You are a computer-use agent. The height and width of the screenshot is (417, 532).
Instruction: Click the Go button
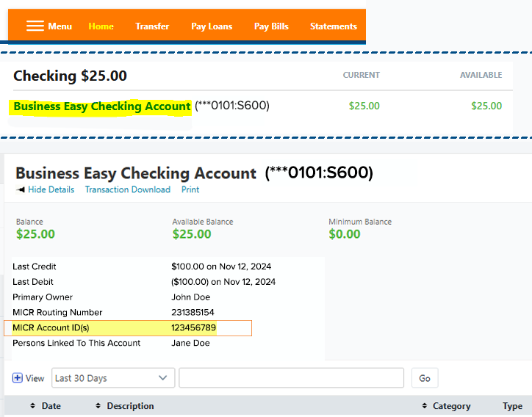[x=425, y=377]
